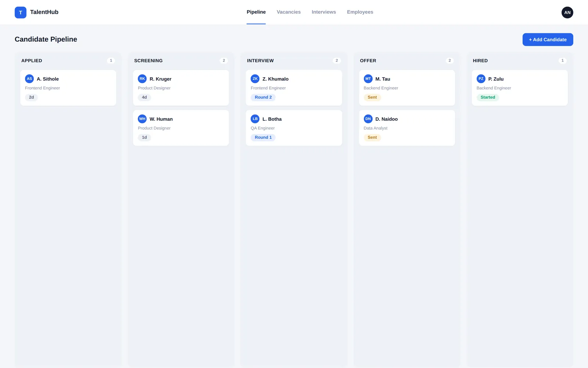The height and width of the screenshot is (368, 588).
Task: Click Backend Engineer role on P. Zulu card
Action: (494, 88)
